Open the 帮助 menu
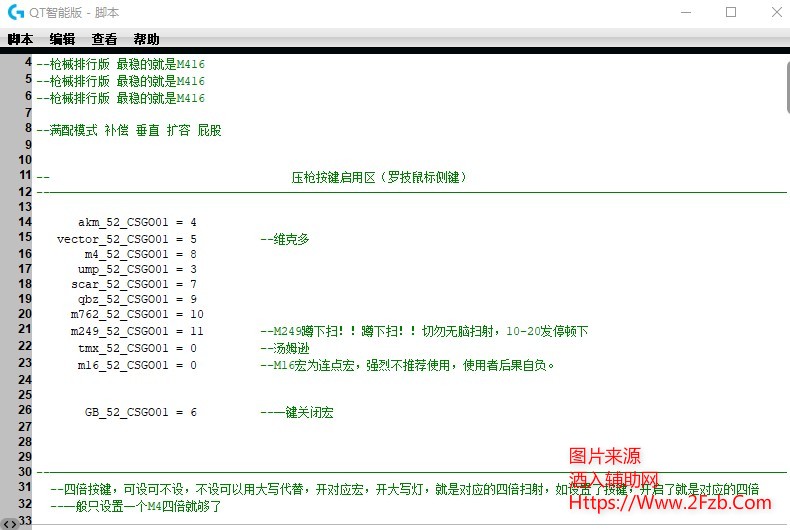The height and width of the screenshot is (530, 790). [x=146, y=39]
